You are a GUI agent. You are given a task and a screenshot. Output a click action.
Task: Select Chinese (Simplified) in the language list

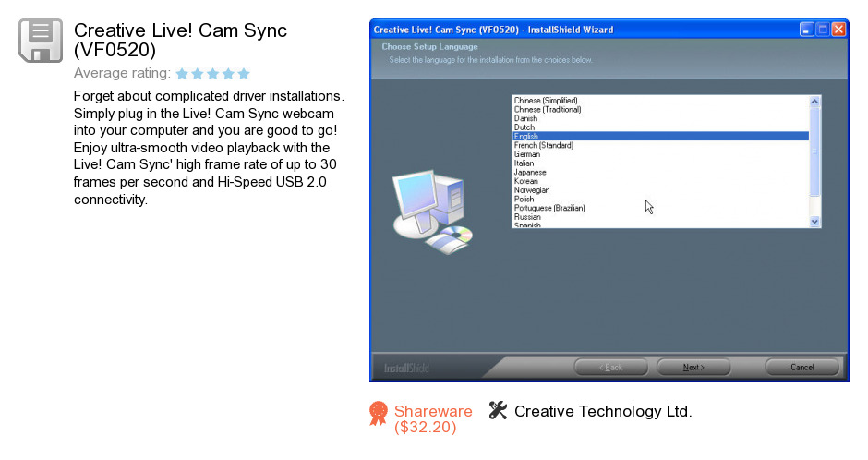tap(660, 101)
